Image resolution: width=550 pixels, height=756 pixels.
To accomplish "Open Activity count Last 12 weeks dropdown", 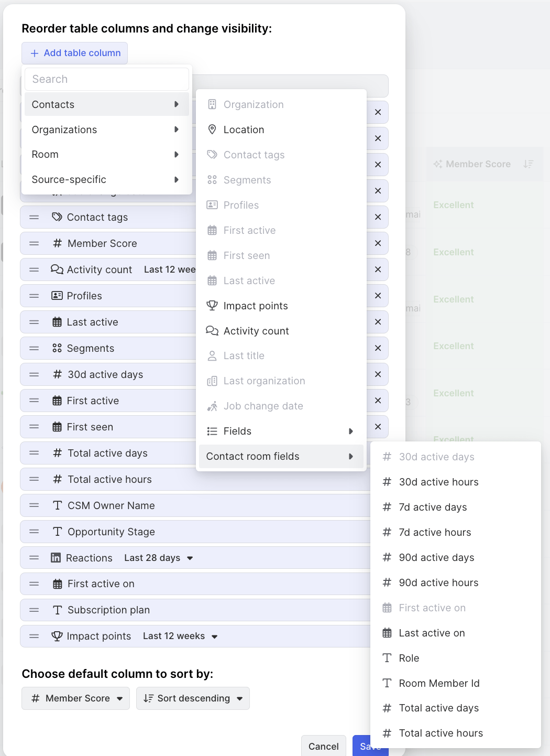I will click(x=170, y=269).
